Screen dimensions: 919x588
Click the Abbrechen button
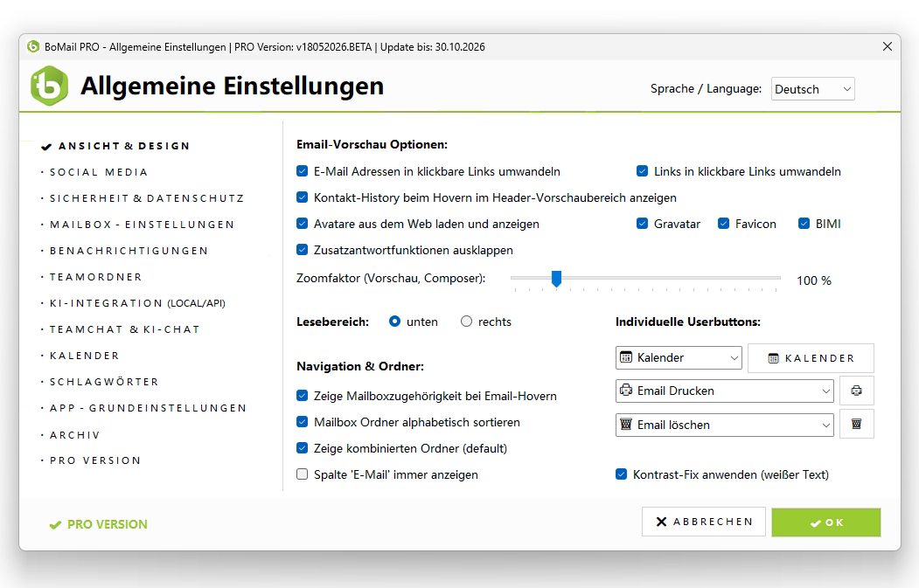pos(703,522)
